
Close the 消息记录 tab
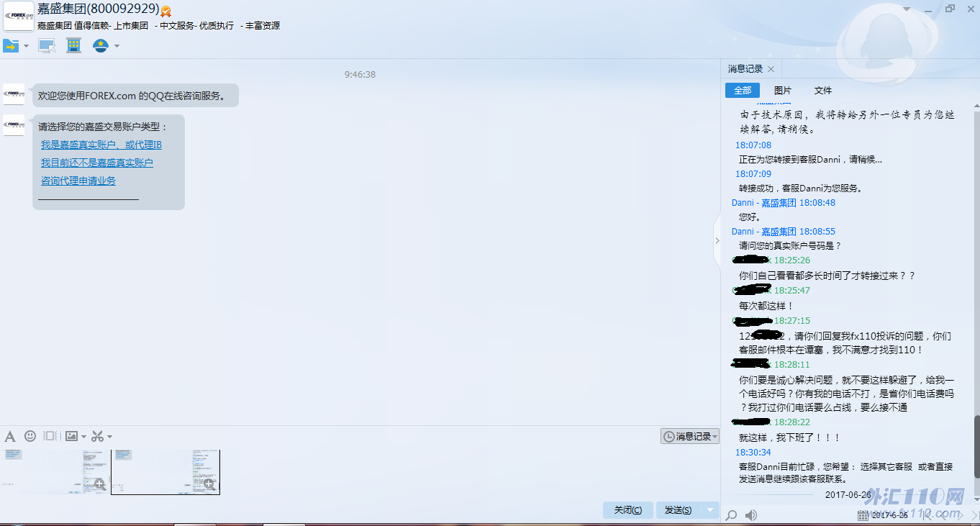coord(771,69)
